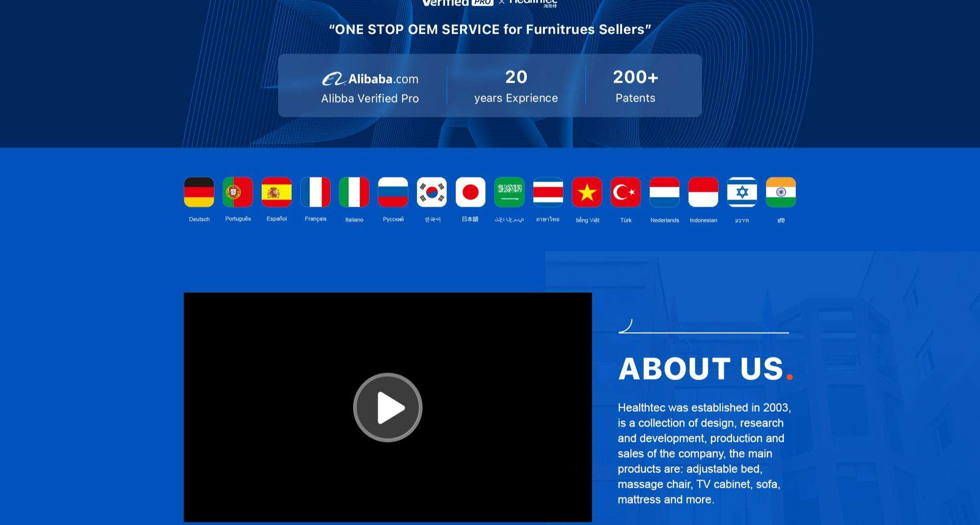The height and width of the screenshot is (525, 980).
Task: Click the tiếng Việt language label
Action: (x=587, y=220)
